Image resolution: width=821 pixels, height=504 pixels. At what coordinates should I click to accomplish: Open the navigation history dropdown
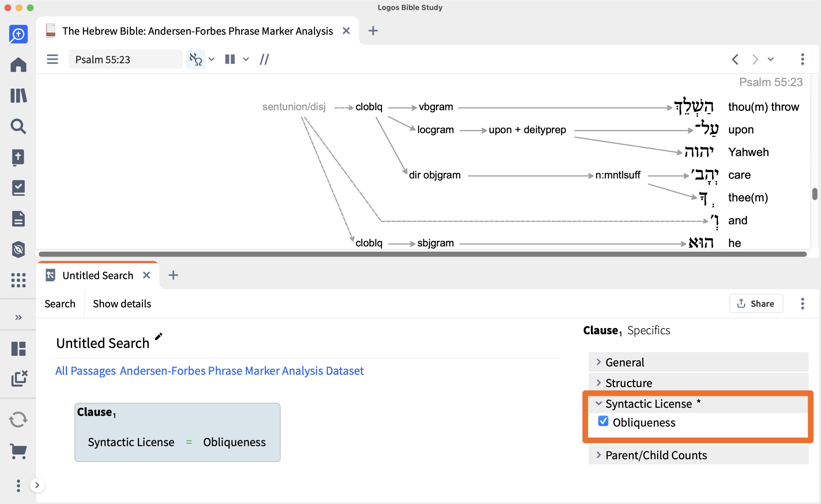[771, 59]
